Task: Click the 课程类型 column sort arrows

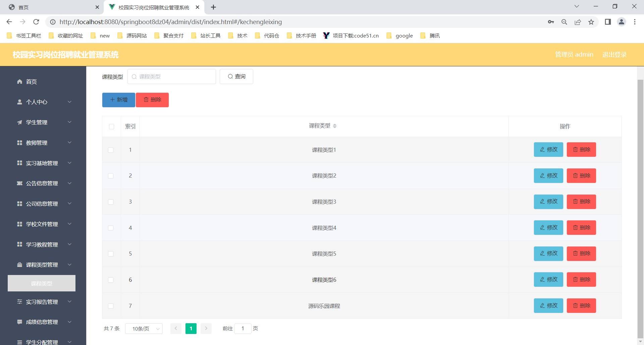Action: [x=335, y=126]
